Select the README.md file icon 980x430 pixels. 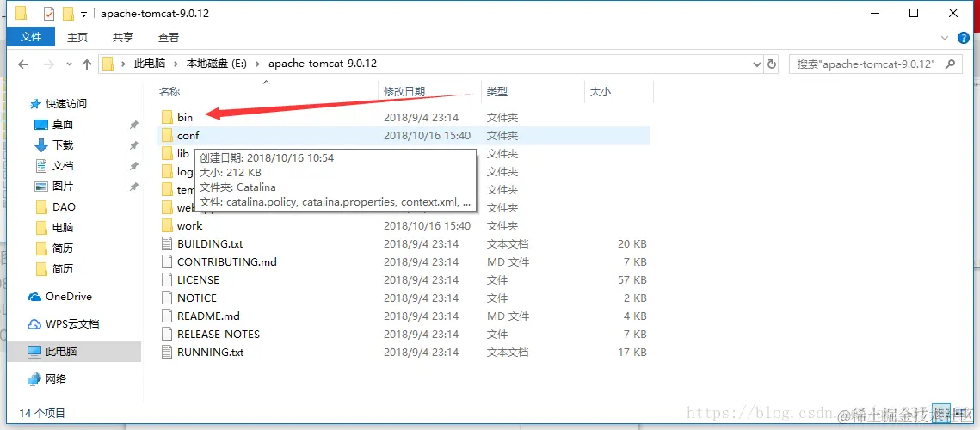[166, 316]
